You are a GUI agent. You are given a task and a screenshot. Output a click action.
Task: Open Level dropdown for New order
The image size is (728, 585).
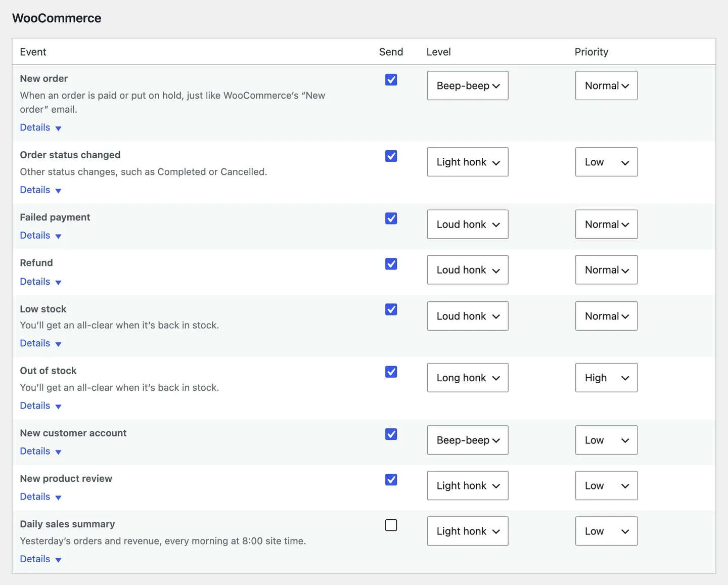pyautogui.click(x=468, y=85)
